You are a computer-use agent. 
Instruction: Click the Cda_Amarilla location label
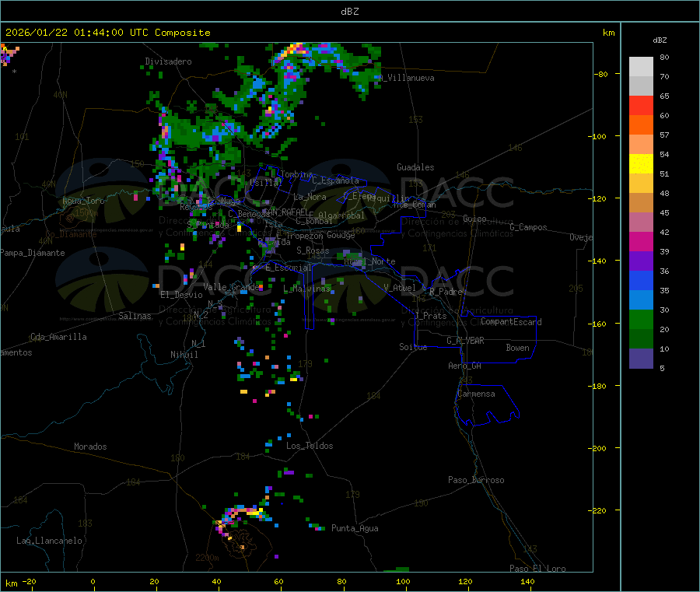(58, 337)
